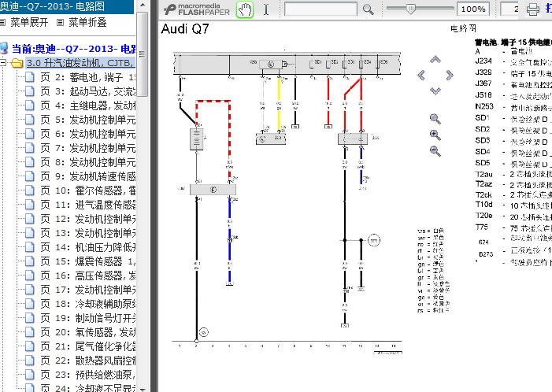This screenshot has width=552, height=392.
Task: Open 页 5: 发动机控制单元 page
Action: point(88,120)
